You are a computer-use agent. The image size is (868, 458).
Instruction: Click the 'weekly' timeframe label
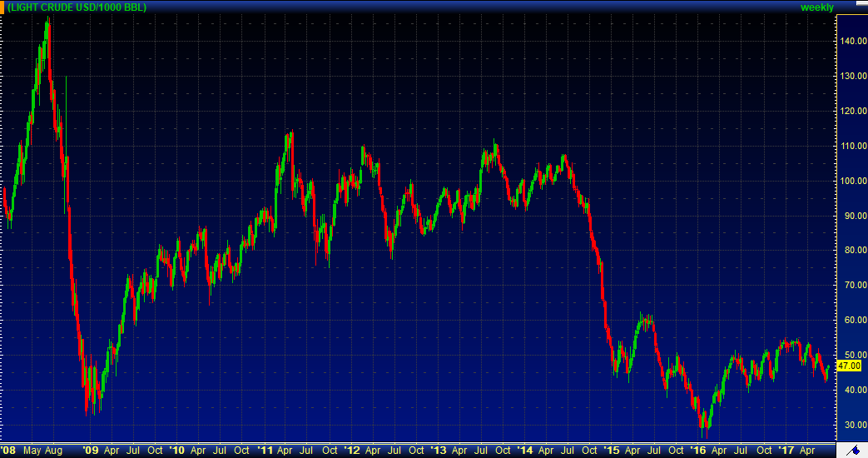(816, 7)
